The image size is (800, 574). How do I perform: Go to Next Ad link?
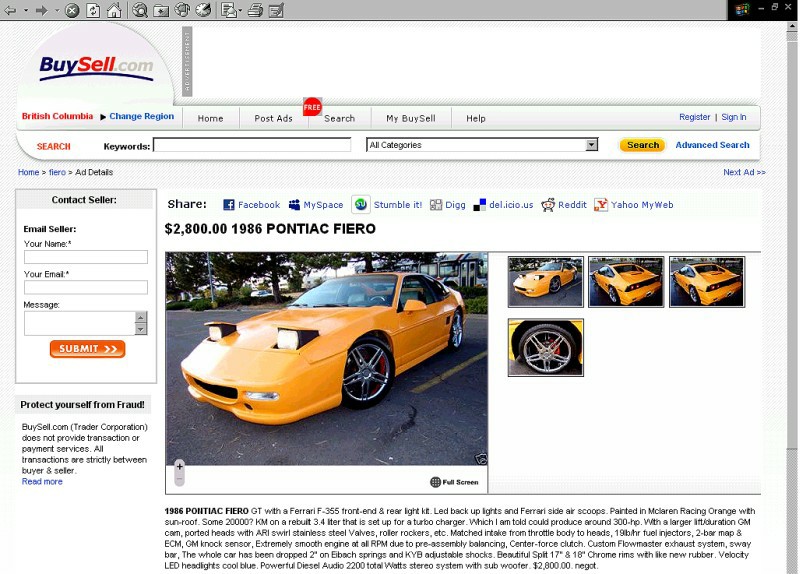[744, 172]
